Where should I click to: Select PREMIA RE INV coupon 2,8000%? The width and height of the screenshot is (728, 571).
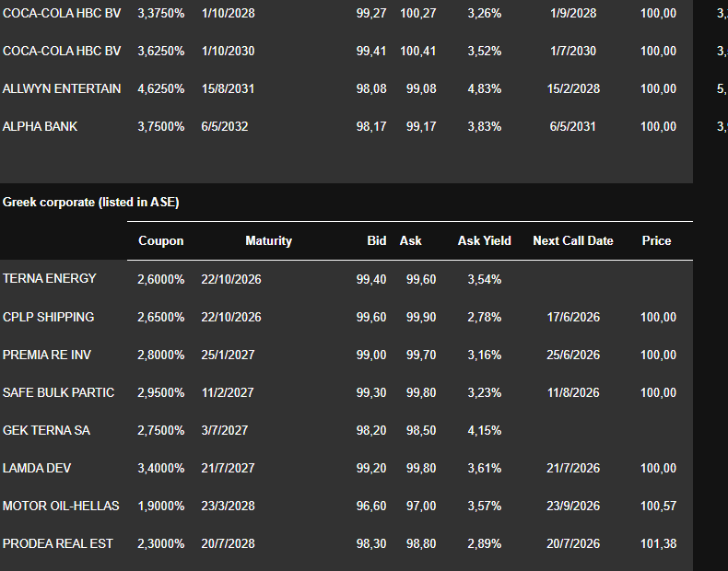point(160,355)
